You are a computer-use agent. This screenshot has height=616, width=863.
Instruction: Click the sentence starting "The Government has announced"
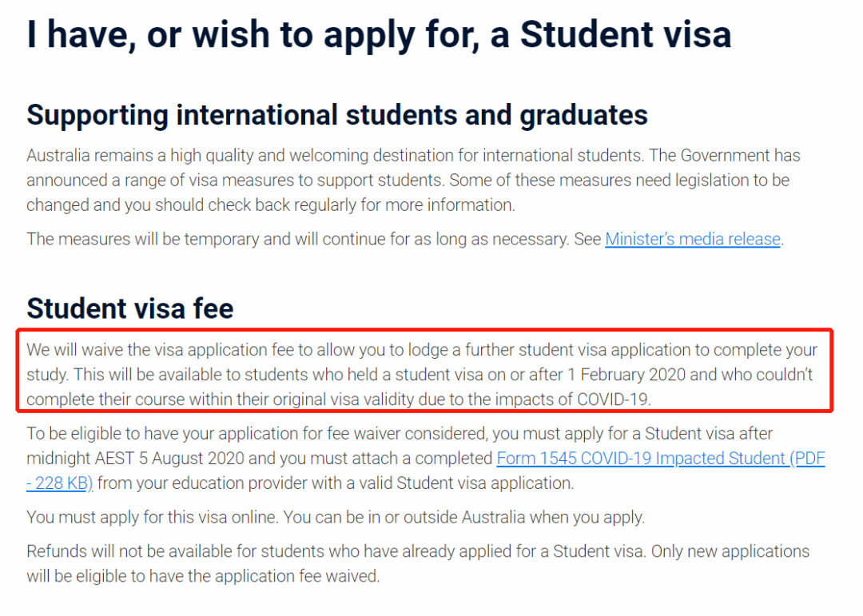(413, 168)
